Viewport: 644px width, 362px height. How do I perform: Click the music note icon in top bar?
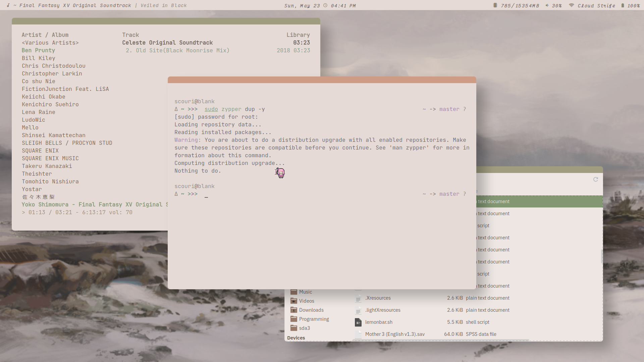click(8, 5)
